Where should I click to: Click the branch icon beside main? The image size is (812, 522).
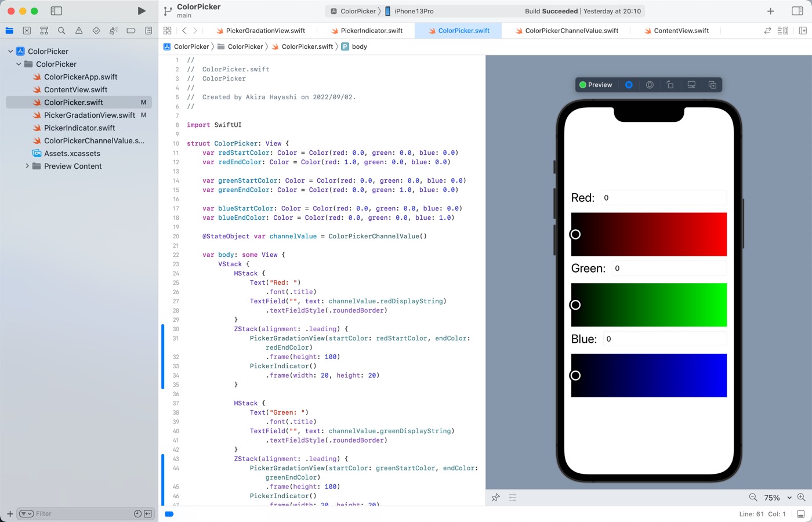(168, 11)
